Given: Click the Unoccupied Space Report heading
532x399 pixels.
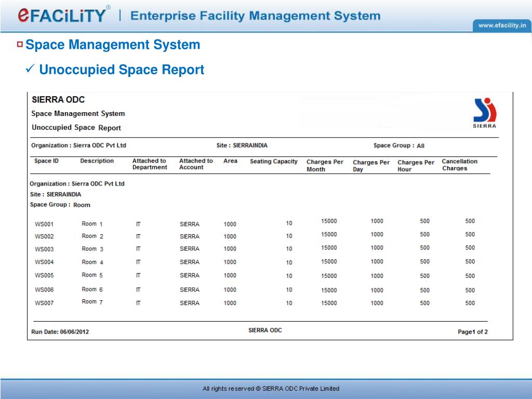Looking at the screenshot, I should pos(122,70).
